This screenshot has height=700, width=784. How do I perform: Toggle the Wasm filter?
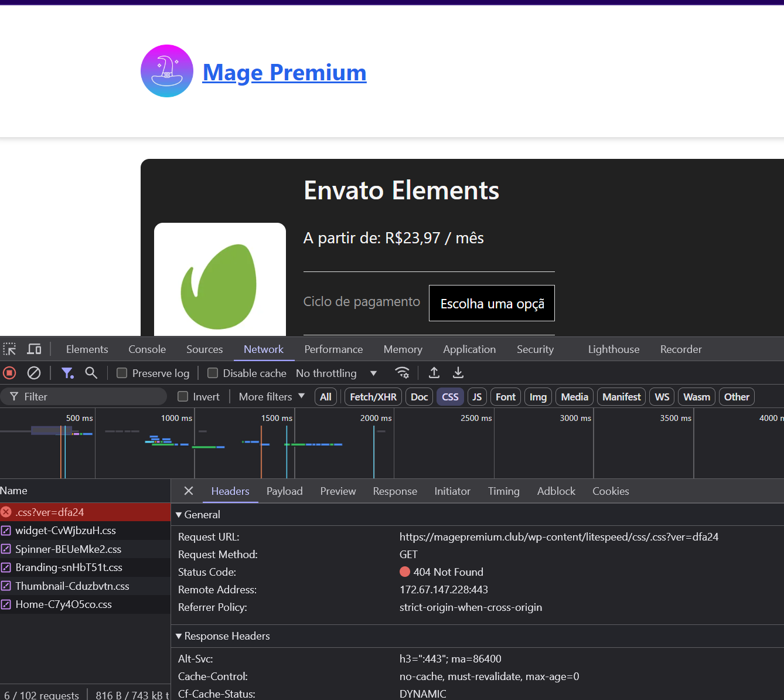tap(697, 397)
